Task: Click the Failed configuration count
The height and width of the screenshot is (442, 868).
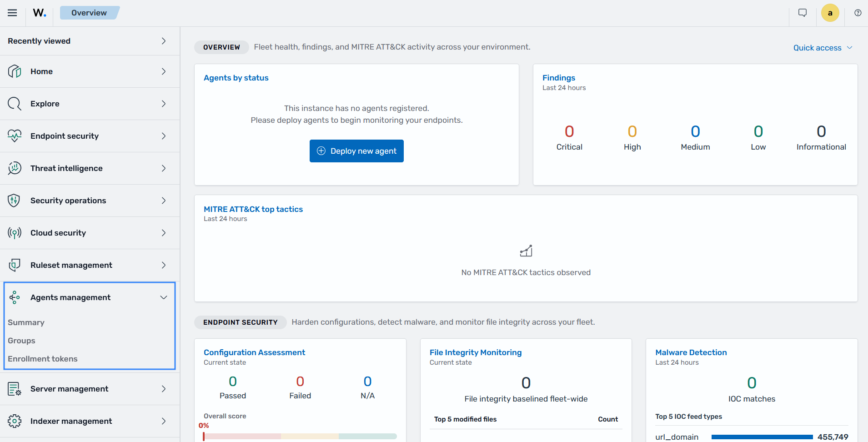Action: [300, 381]
